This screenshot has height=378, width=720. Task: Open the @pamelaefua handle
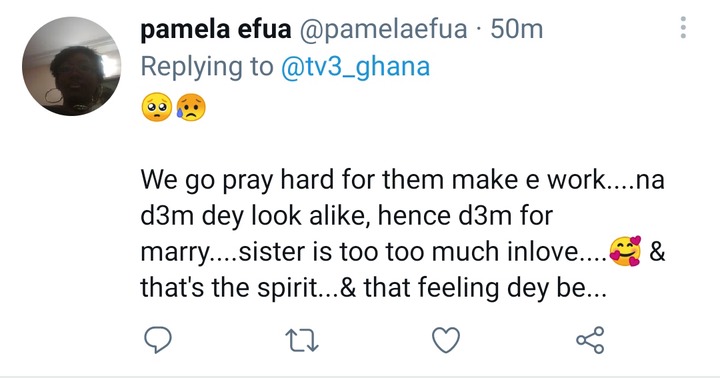tap(383, 29)
